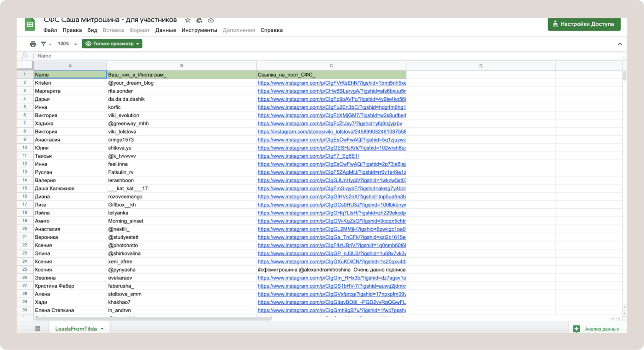The image size is (644, 350).
Task: Select the cell with name Елена Степкина
Action: [x=70, y=311]
